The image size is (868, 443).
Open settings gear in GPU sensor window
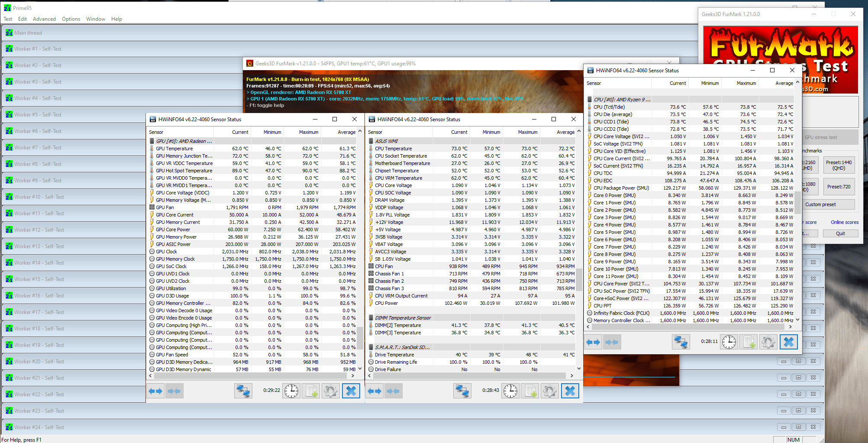[331, 391]
